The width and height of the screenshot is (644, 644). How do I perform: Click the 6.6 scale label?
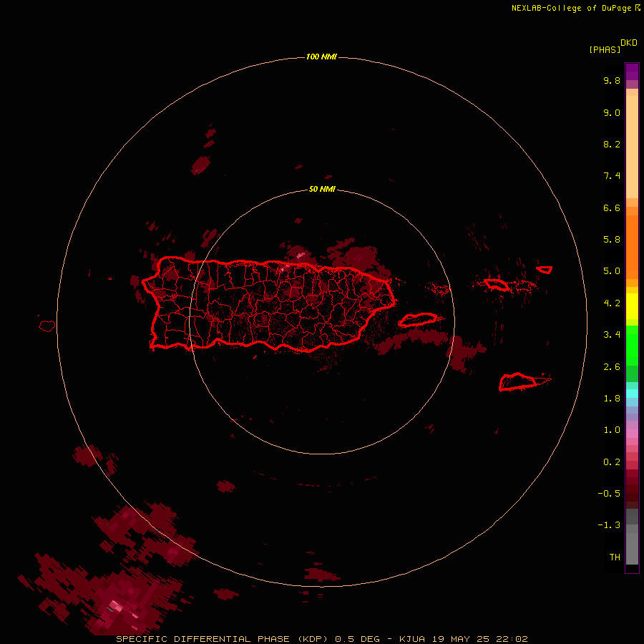pos(612,208)
